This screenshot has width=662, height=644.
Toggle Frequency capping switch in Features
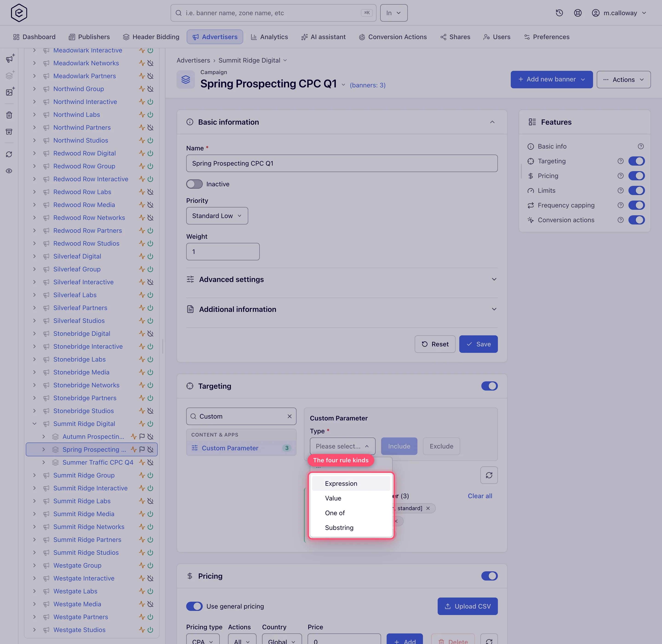point(637,205)
